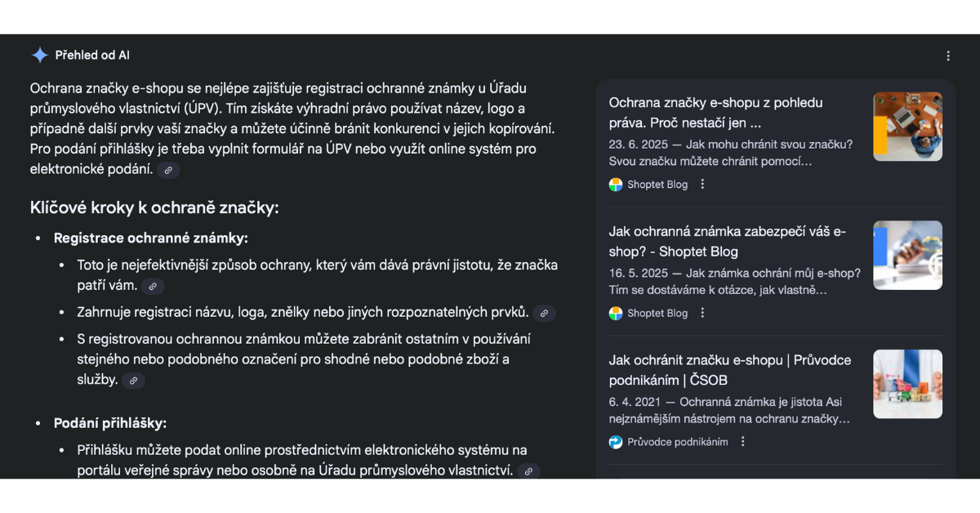Click the first source article thumbnail image
Image resolution: width=980 pixels, height=513 pixels.
(907, 127)
